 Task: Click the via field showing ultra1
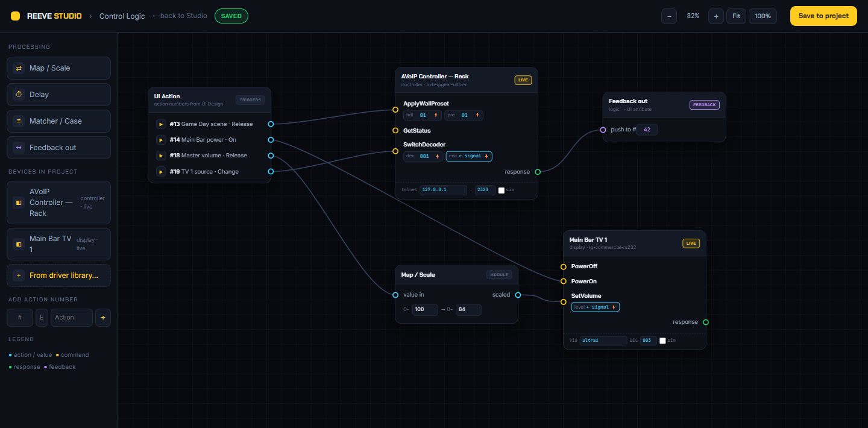[x=603, y=341]
